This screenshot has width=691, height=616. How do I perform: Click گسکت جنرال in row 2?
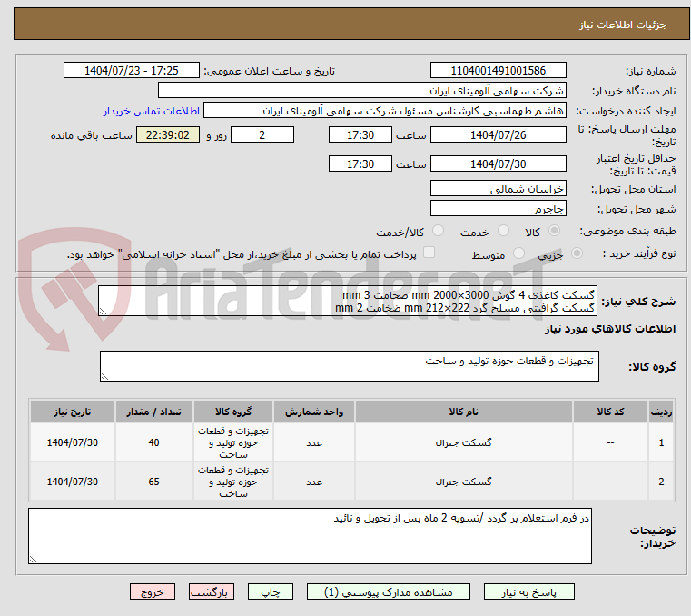point(464,482)
